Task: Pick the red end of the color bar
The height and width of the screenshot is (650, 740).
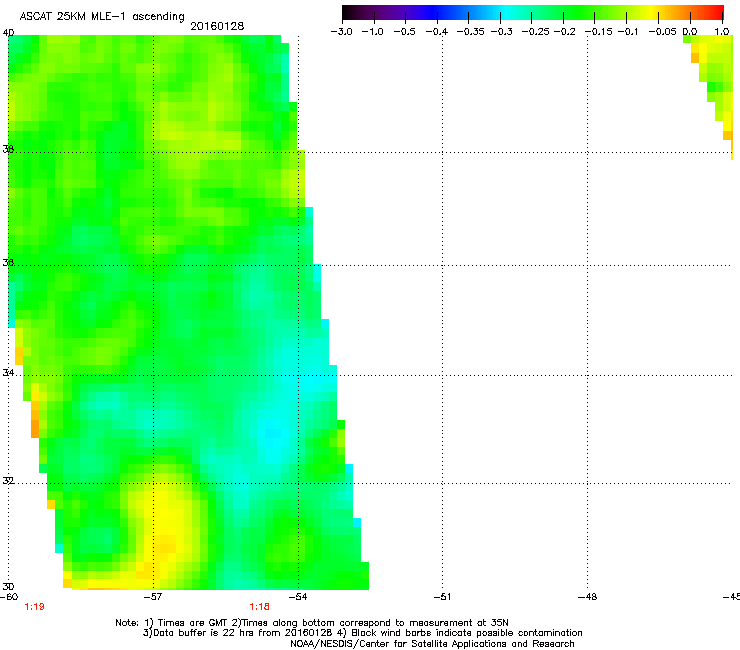Action: pyautogui.click(x=718, y=12)
